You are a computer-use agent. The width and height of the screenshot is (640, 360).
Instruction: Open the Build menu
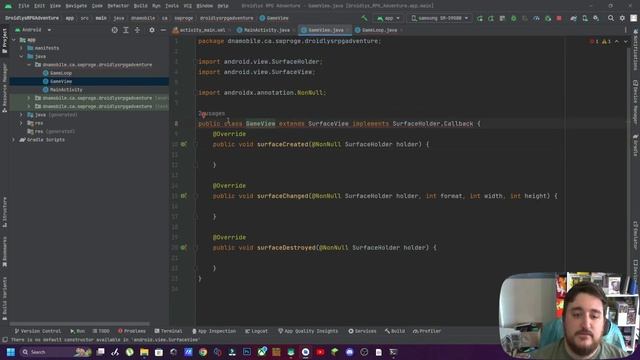(x=140, y=6)
